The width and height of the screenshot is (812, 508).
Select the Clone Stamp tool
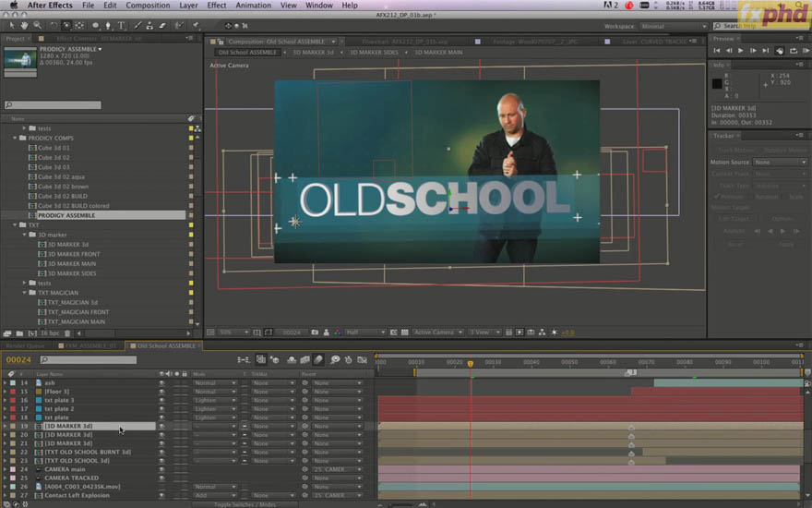pyautogui.click(x=149, y=25)
